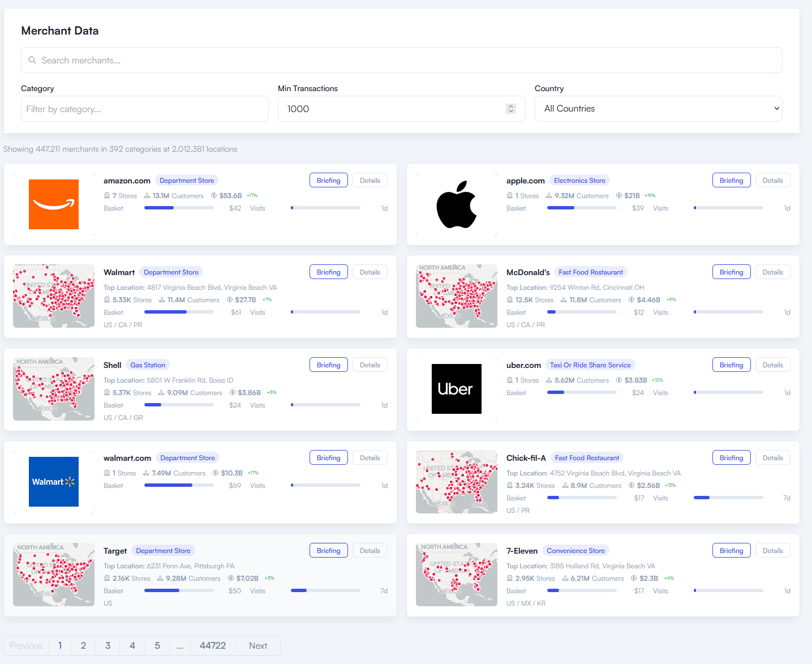Click the stores icon in the amazon.com card
The width and height of the screenshot is (812, 664).
(x=107, y=195)
